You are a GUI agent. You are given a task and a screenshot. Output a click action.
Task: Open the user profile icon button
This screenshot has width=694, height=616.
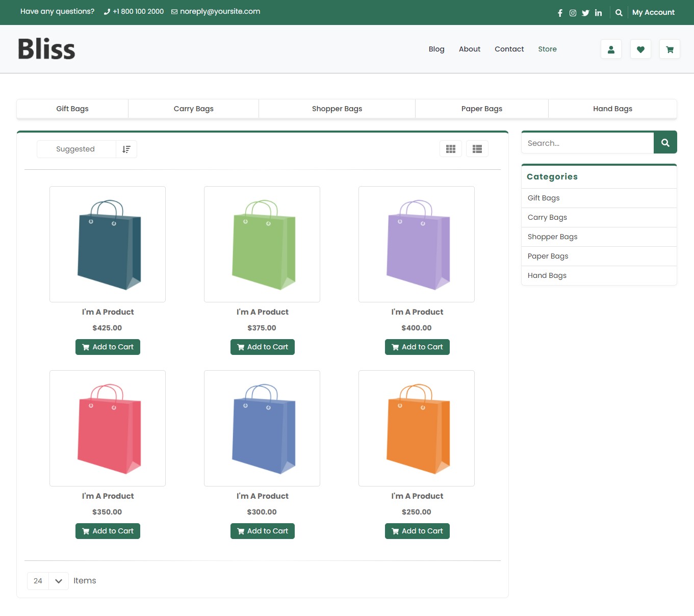coord(611,49)
